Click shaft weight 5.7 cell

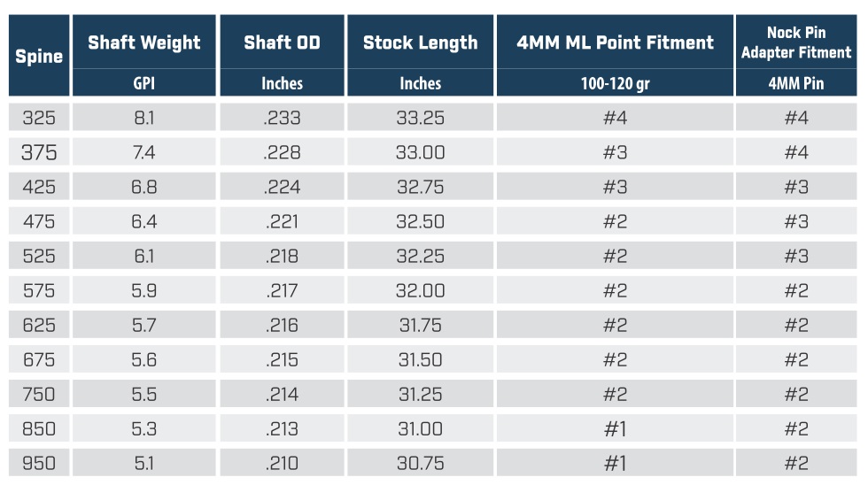click(143, 325)
